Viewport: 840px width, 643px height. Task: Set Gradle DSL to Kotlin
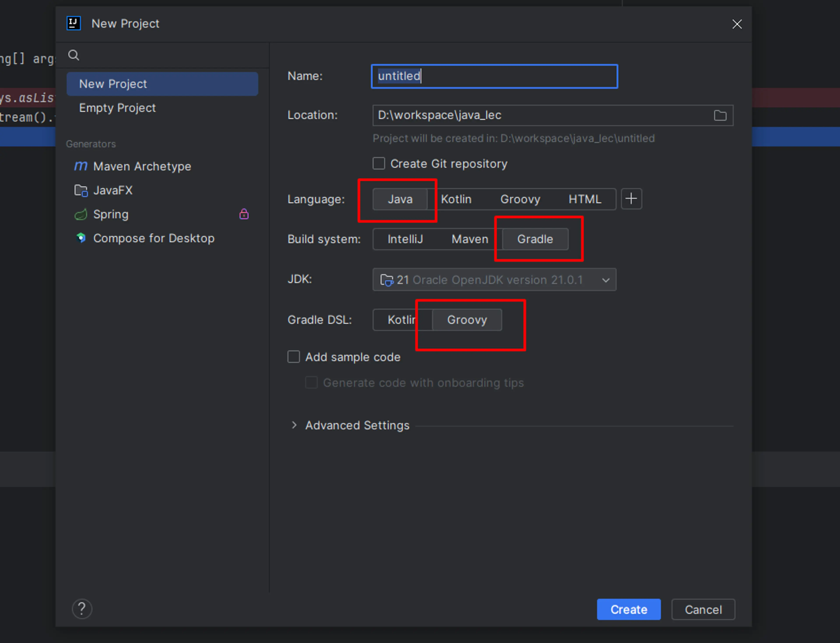tap(402, 320)
